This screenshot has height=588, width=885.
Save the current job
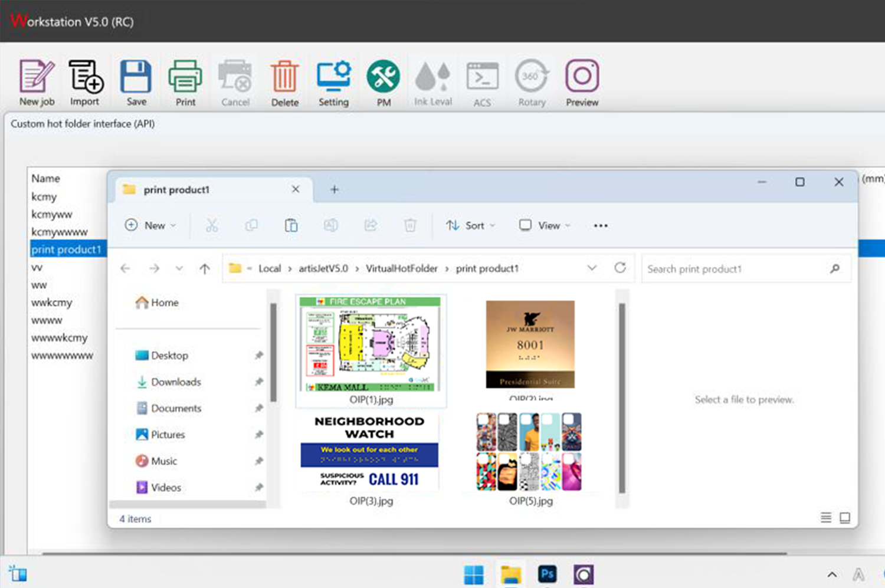[135, 81]
